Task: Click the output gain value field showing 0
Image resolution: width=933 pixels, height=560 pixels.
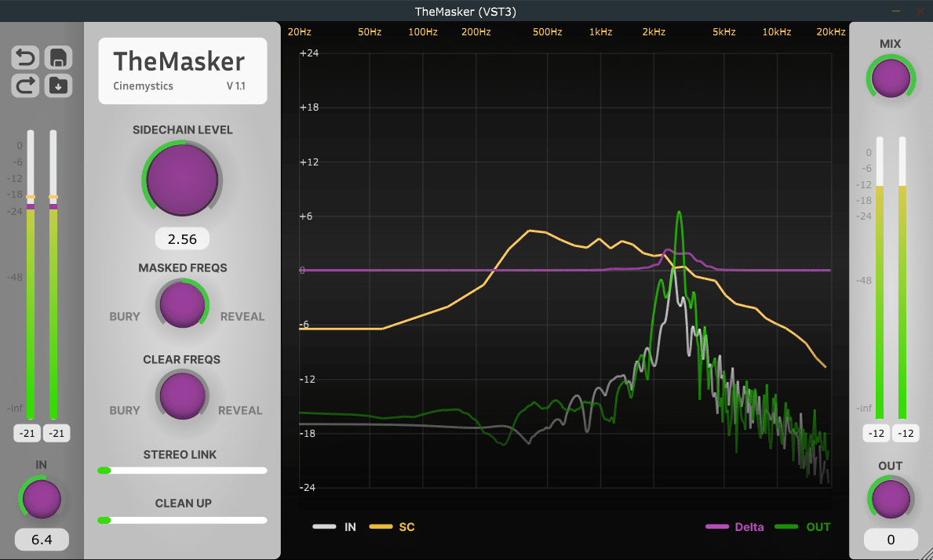Action: [891, 539]
